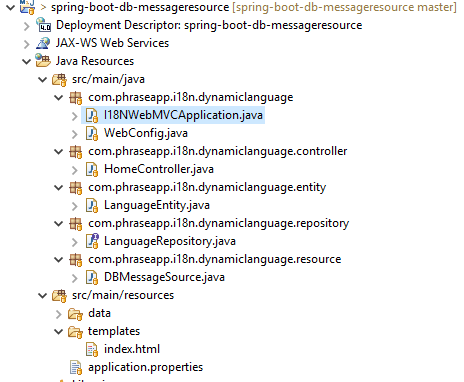The image size is (464, 382).
Task: Select LanguageRepository.java file name
Action: click(x=170, y=241)
